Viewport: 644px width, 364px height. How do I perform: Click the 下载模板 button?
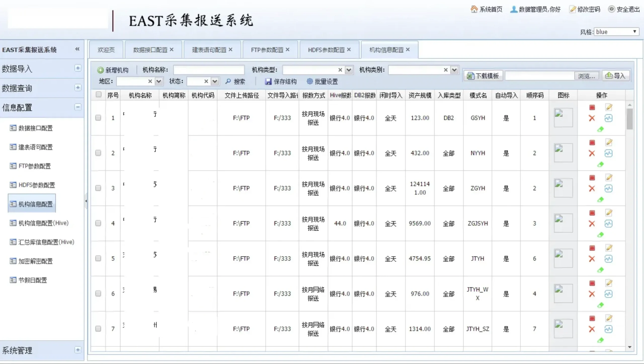[483, 76]
